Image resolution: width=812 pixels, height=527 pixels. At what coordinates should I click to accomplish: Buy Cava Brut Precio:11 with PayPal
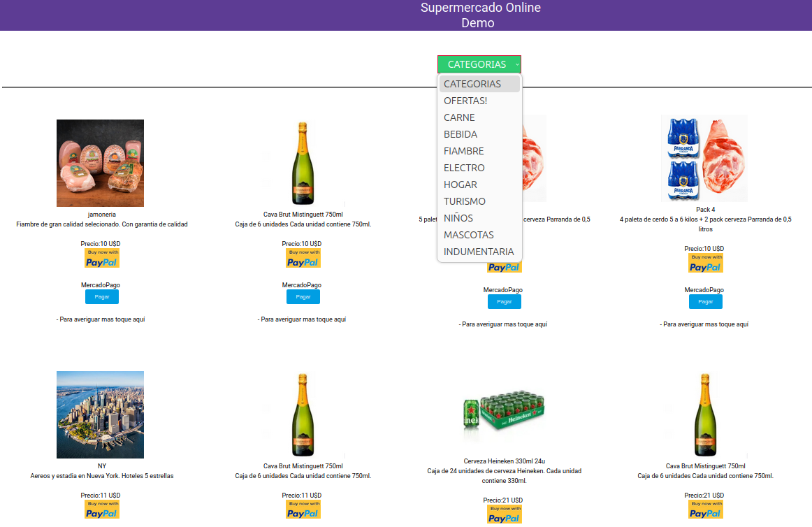pos(303,510)
